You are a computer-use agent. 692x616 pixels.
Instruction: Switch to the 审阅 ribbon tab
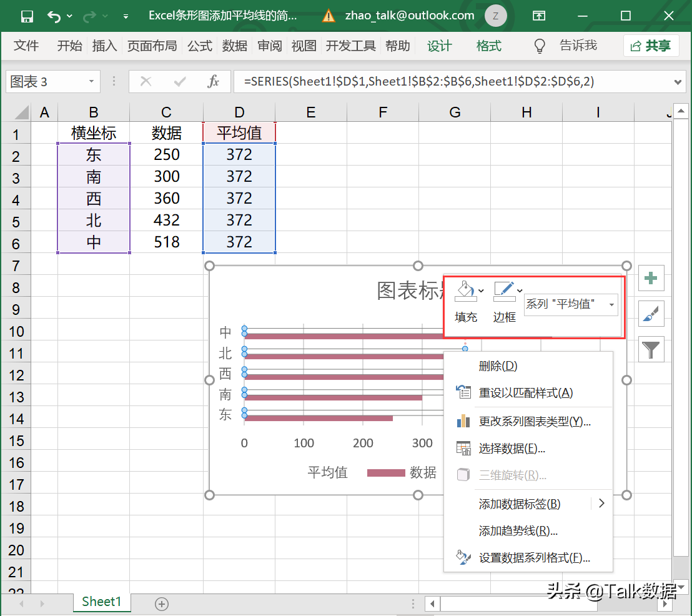[x=269, y=46]
